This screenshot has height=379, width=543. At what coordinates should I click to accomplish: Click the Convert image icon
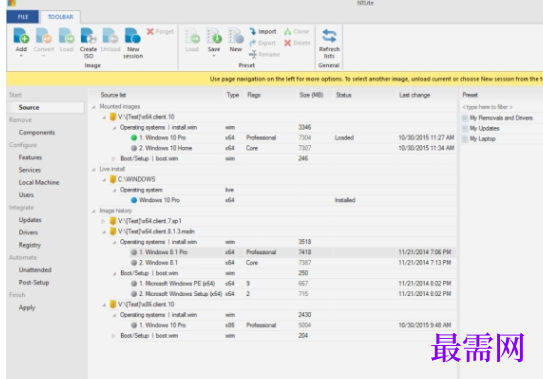(44, 36)
